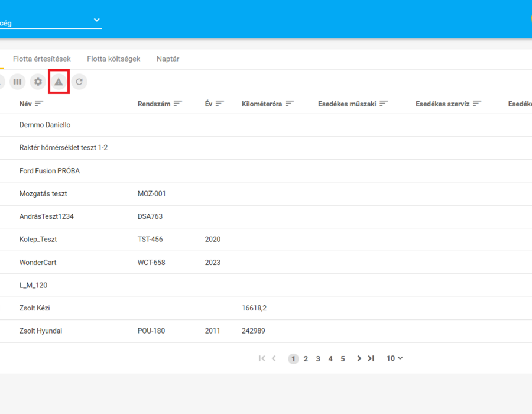Click odometer value 242989
The height and width of the screenshot is (414, 532).
point(254,331)
